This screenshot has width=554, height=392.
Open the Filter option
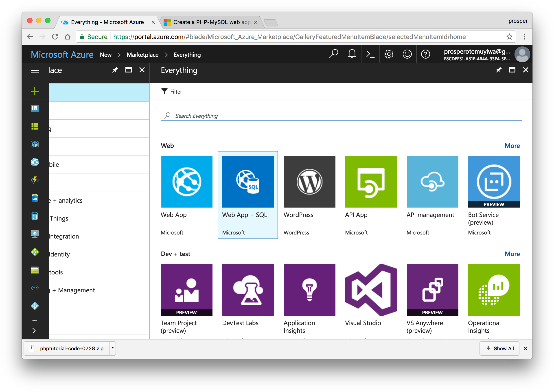click(171, 92)
